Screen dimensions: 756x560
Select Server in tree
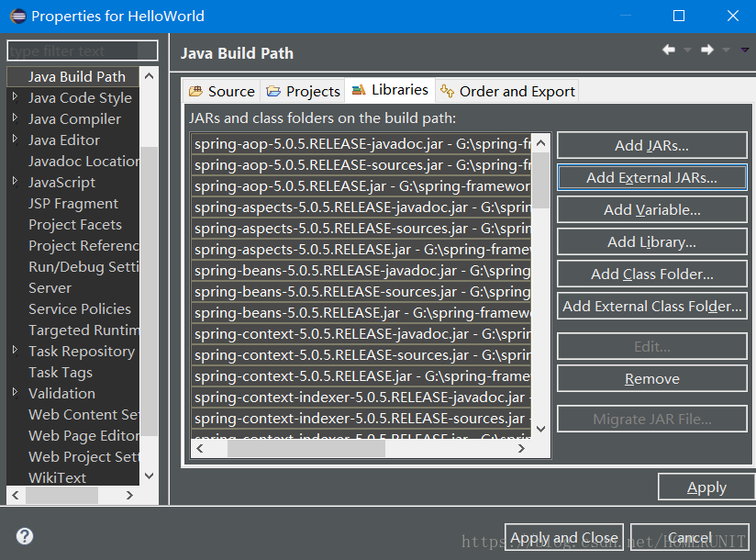pyautogui.click(x=50, y=288)
